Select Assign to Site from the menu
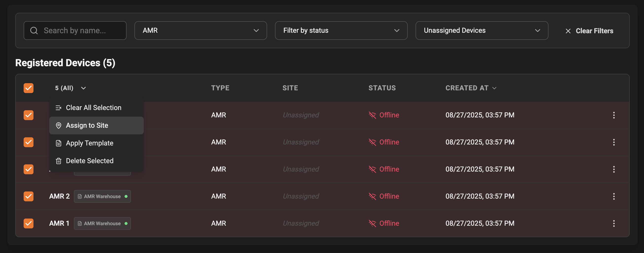Screen dimensions: 644x253 point(87,126)
